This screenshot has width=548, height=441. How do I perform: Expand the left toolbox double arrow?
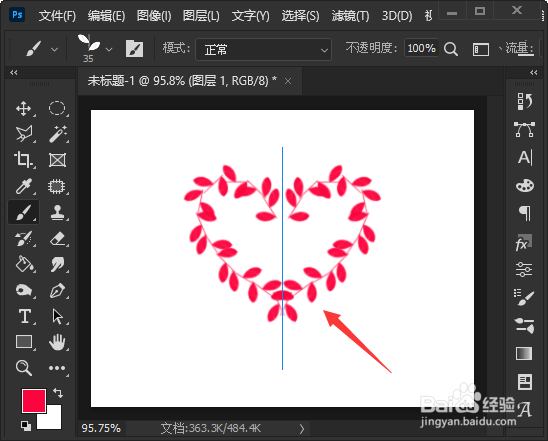click(14, 72)
